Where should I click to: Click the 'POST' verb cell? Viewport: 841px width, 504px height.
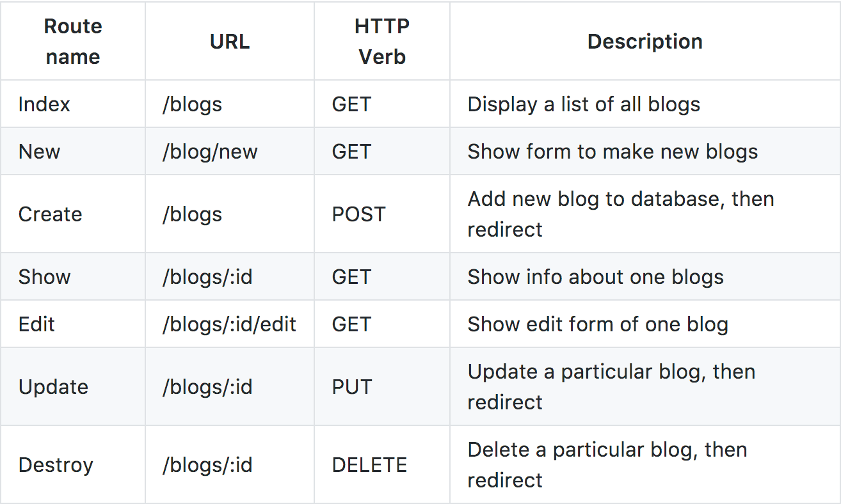[358, 214]
